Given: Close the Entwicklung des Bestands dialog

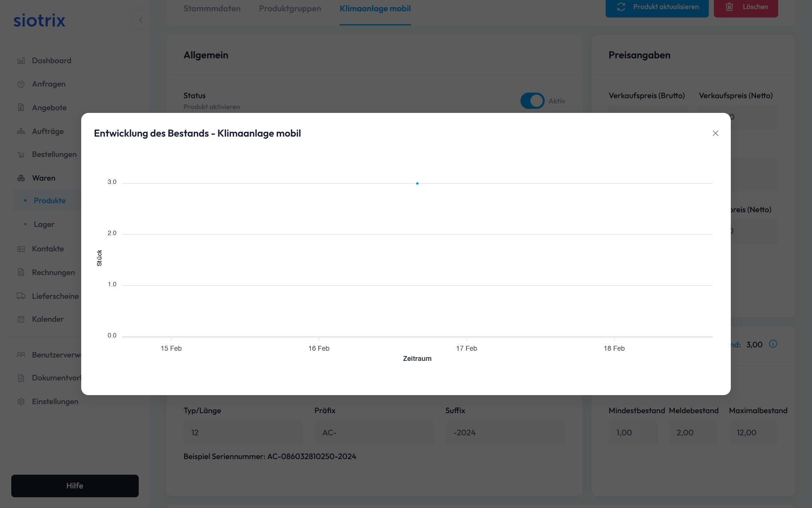Looking at the screenshot, I should tap(715, 133).
